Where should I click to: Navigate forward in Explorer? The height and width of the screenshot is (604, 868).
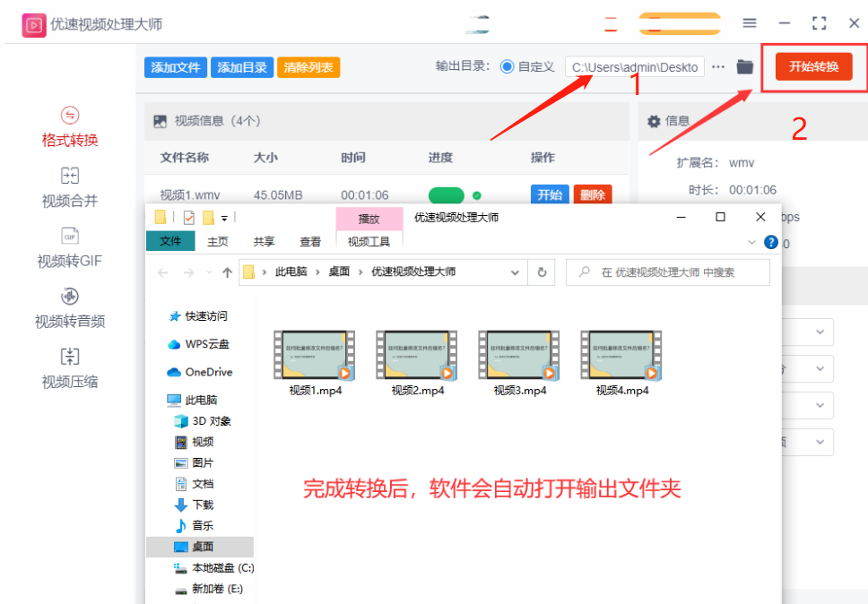(x=189, y=272)
